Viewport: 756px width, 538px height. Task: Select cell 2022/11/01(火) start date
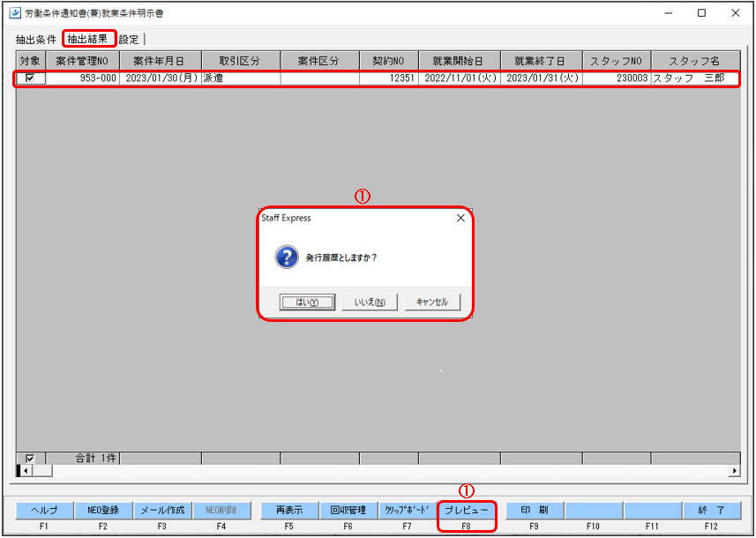coord(460,78)
